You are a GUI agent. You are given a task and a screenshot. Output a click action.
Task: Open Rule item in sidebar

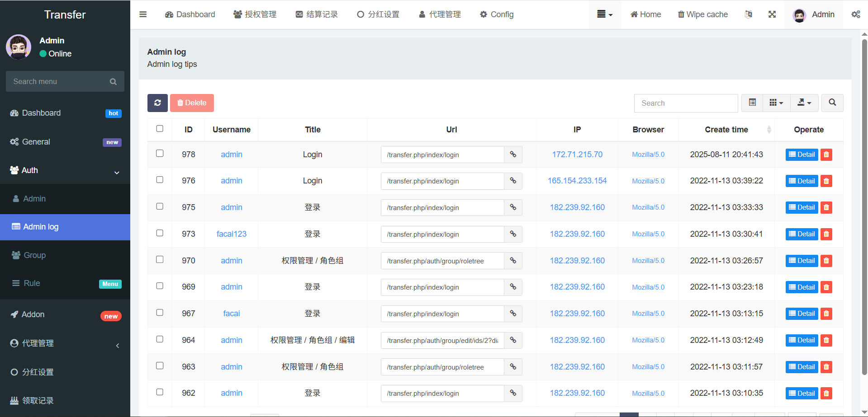click(65, 283)
